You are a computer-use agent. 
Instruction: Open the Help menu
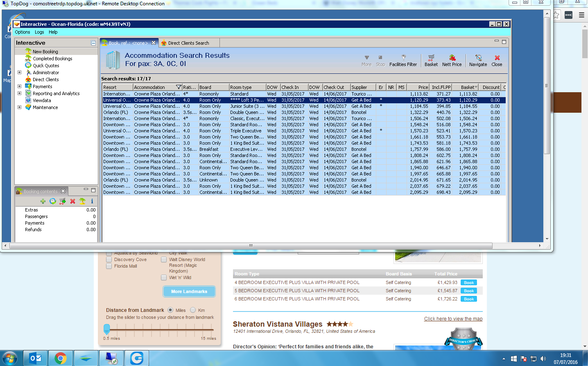[x=53, y=32]
